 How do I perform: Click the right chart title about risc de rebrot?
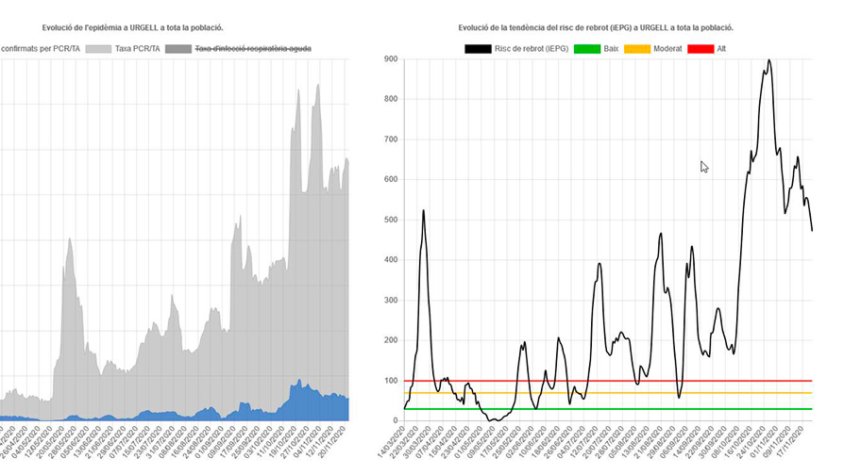tap(595, 28)
